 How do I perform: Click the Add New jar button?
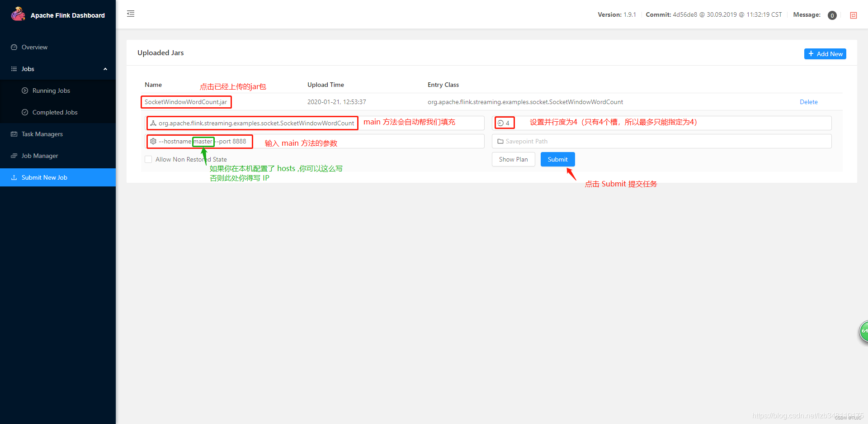tap(825, 54)
